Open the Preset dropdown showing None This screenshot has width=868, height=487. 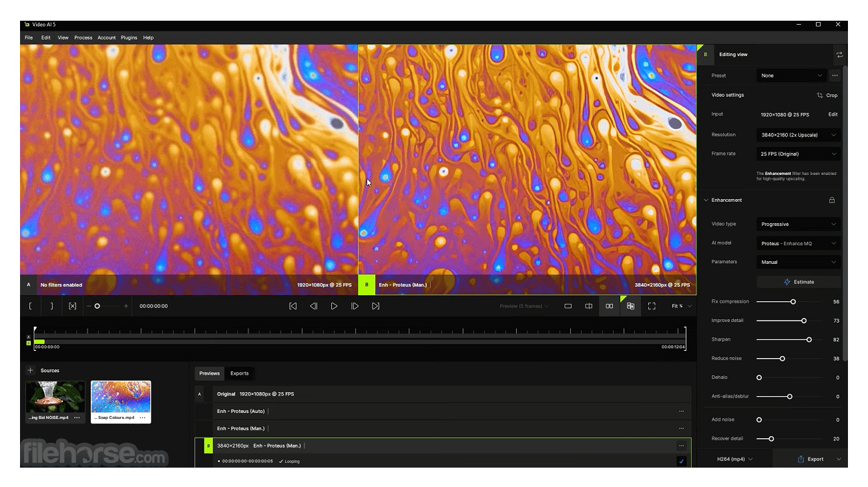pos(791,75)
